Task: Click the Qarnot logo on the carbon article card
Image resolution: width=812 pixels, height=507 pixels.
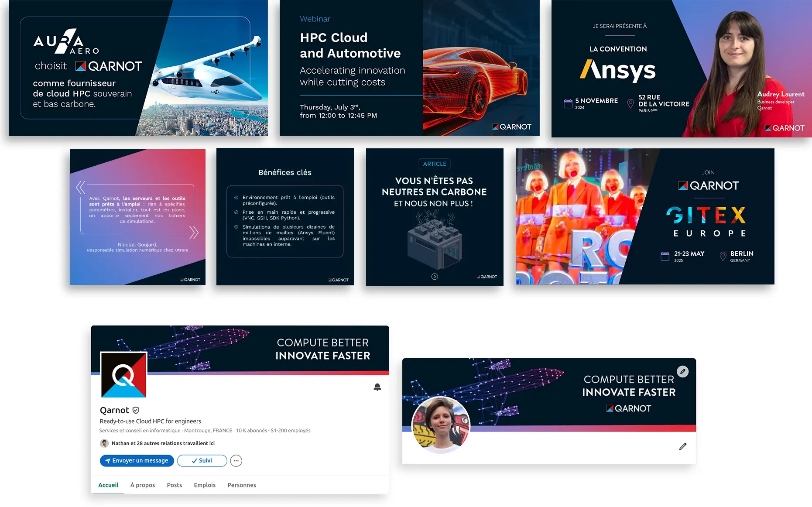Action: pos(487,277)
